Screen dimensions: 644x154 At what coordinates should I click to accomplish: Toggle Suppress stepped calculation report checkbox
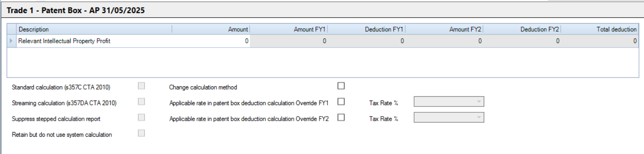[142, 117]
